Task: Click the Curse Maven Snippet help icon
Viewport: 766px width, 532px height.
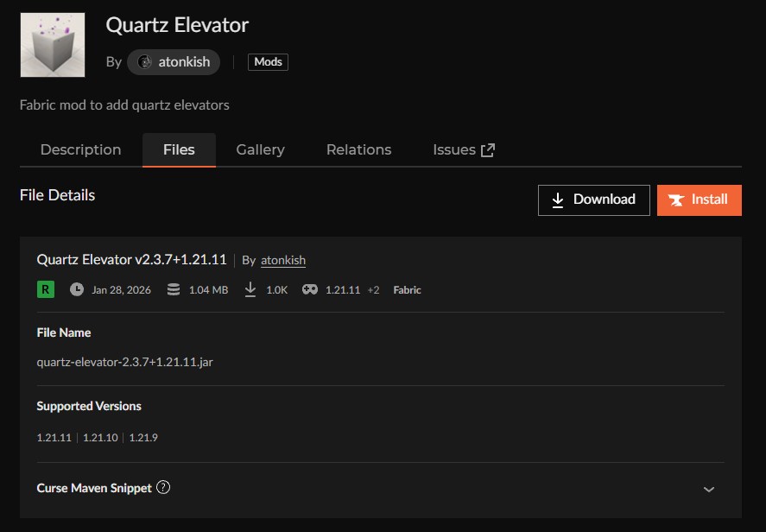Action: [163, 487]
